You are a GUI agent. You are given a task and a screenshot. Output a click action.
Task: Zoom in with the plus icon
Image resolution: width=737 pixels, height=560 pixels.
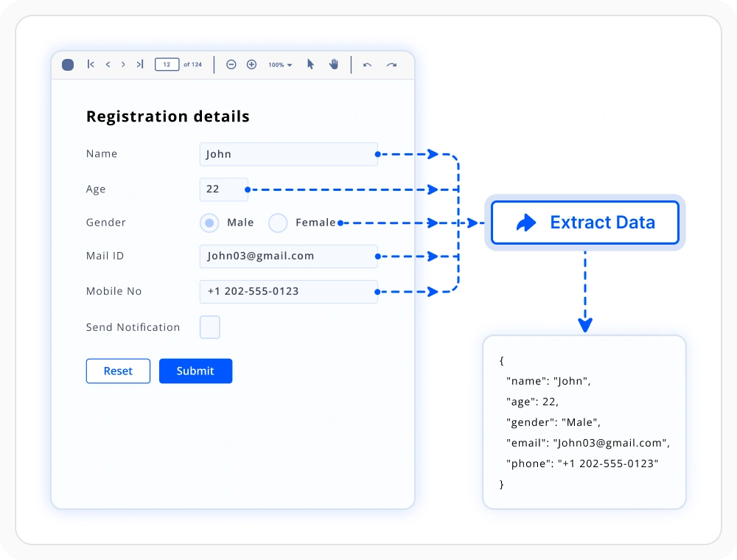coord(251,64)
